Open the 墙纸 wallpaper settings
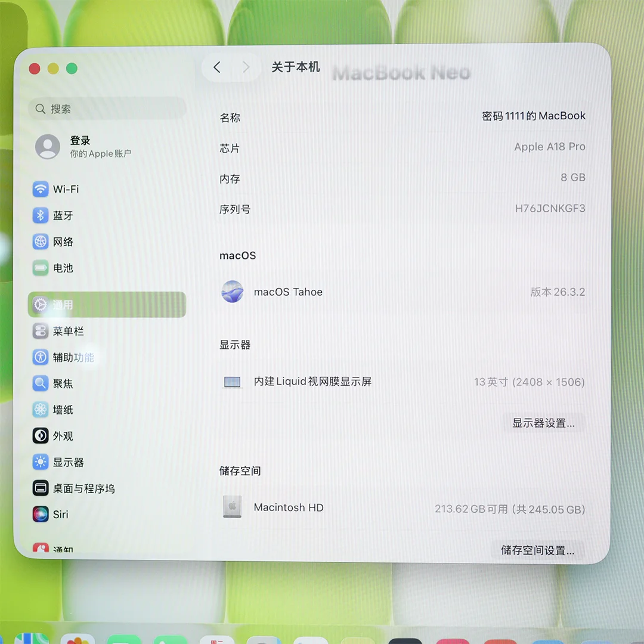The image size is (644, 644). click(63, 410)
